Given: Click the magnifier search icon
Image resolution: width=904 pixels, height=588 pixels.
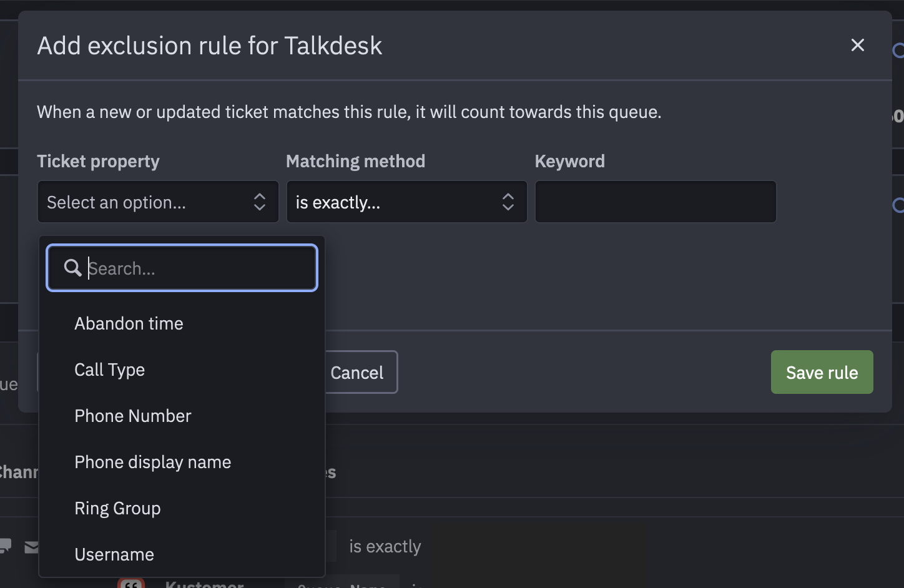Looking at the screenshot, I should (72, 268).
